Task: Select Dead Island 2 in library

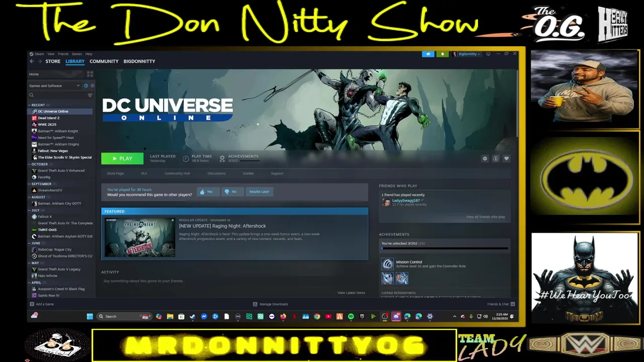Action: (x=48, y=118)
